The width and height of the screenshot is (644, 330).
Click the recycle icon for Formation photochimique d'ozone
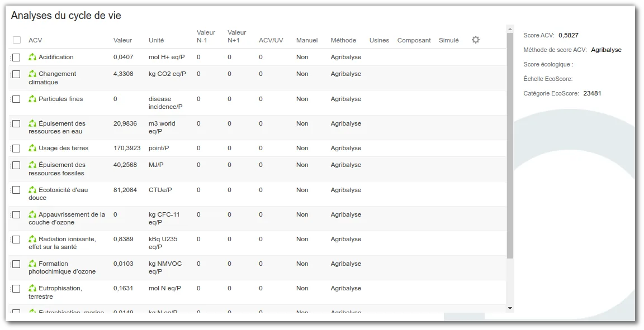(x=32, y=264)
